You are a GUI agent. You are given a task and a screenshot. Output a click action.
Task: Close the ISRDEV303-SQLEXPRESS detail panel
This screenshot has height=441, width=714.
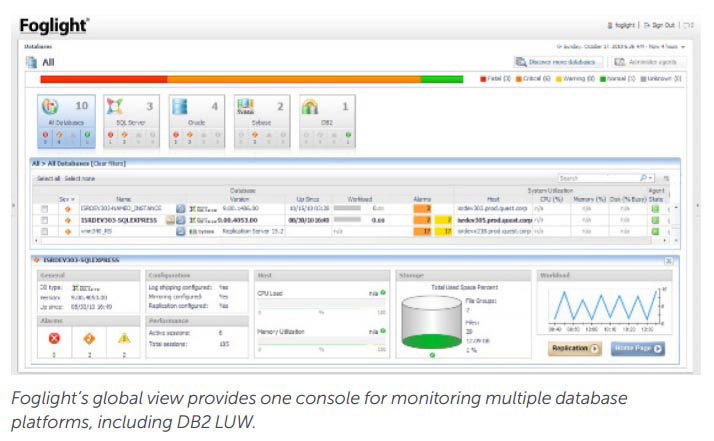(668, 261)
